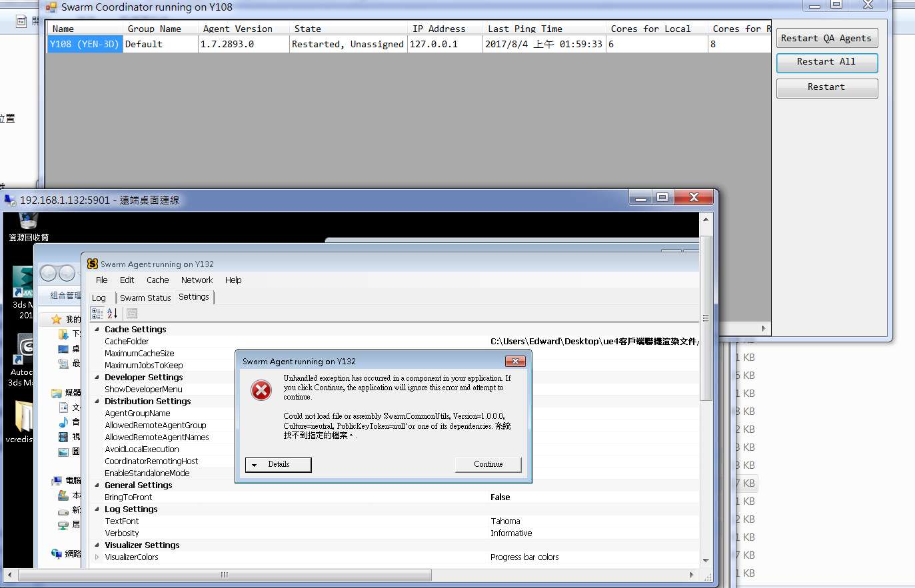Click Explorer back navigation arrow button
Viewport: 915px width, 588px height.
(48, 273)
